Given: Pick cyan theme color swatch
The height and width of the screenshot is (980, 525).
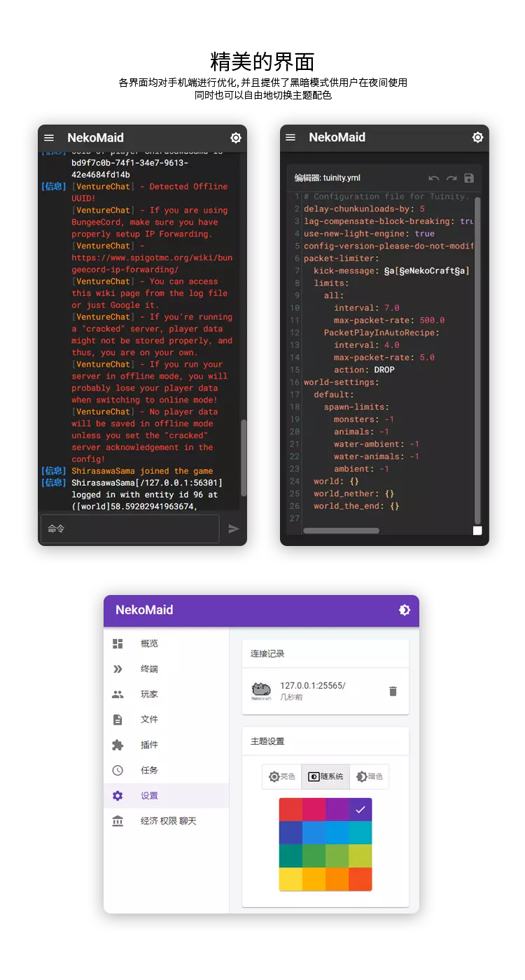Looking at the screenshot, I should tap(360, 832).
